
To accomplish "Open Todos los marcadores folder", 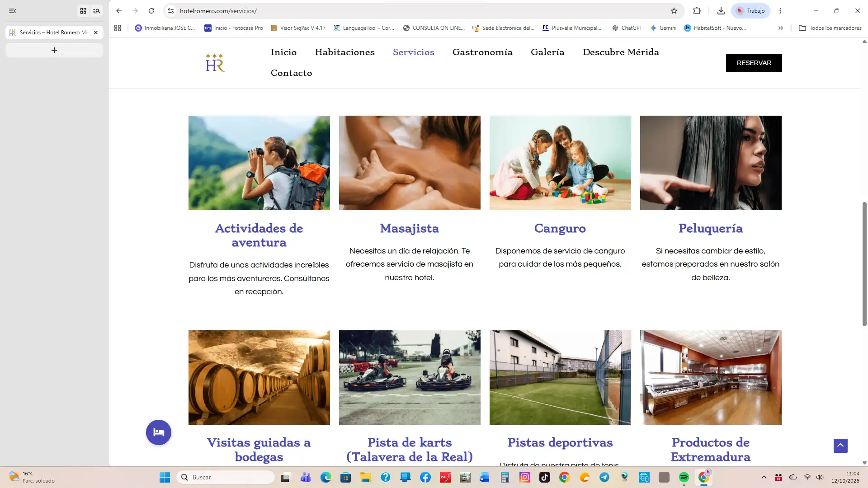I will coord(830,28).
